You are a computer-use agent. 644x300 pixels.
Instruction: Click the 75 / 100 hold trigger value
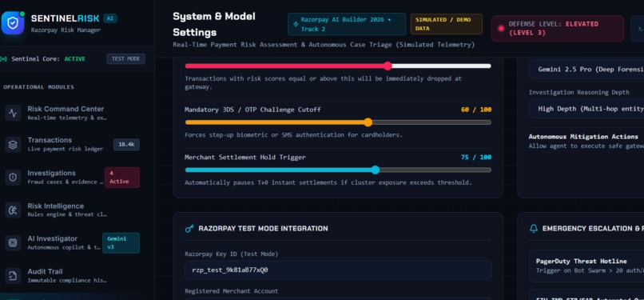click(x=476, y=158)
